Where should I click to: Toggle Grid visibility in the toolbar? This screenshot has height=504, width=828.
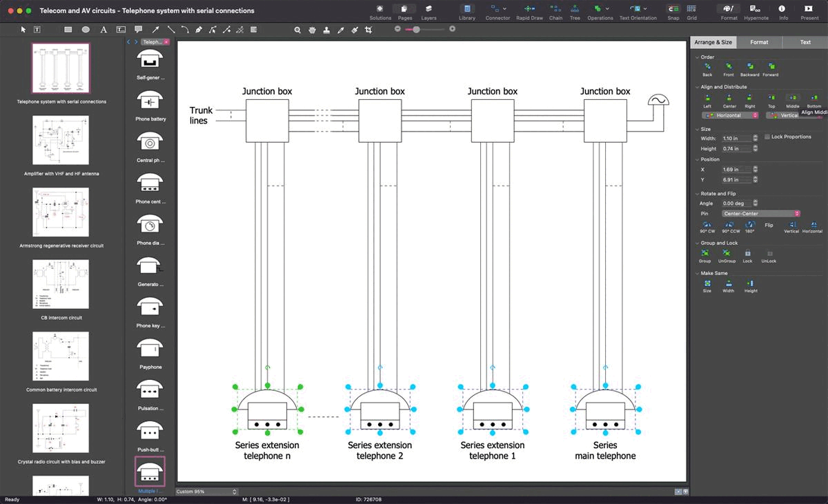tap(691, 10)
